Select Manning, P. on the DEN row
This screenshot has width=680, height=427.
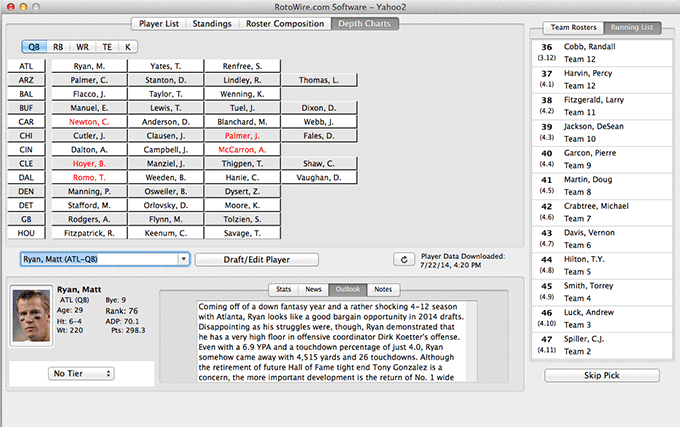[x=89, y=191]
